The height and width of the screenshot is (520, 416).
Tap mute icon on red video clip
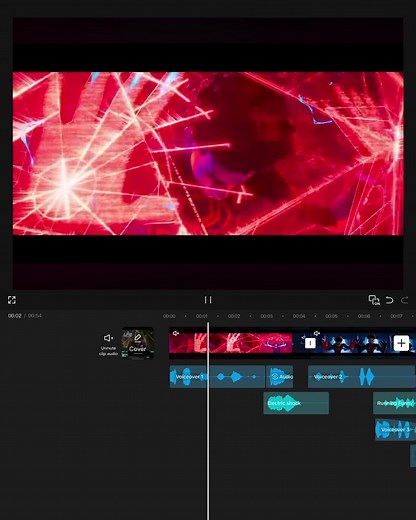pos(176,333)
